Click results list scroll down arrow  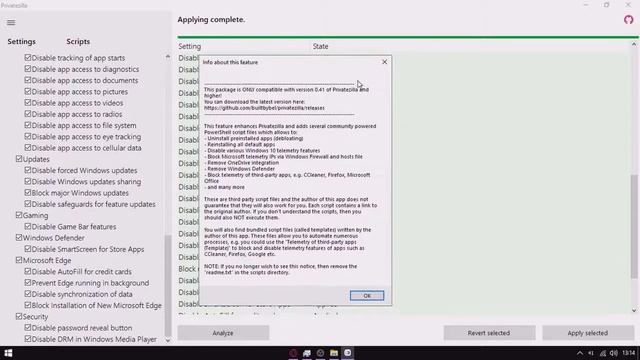pyautogui.click(x=634, y=310)
